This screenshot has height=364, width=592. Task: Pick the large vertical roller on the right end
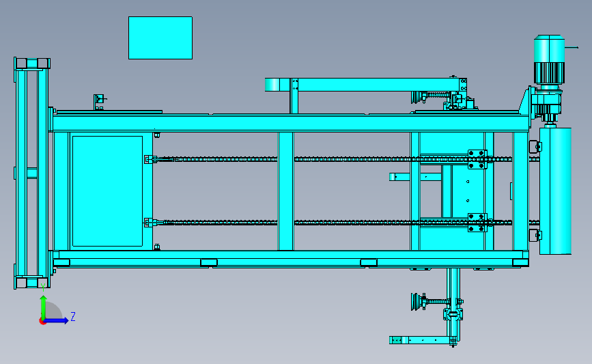coord(555,191)
